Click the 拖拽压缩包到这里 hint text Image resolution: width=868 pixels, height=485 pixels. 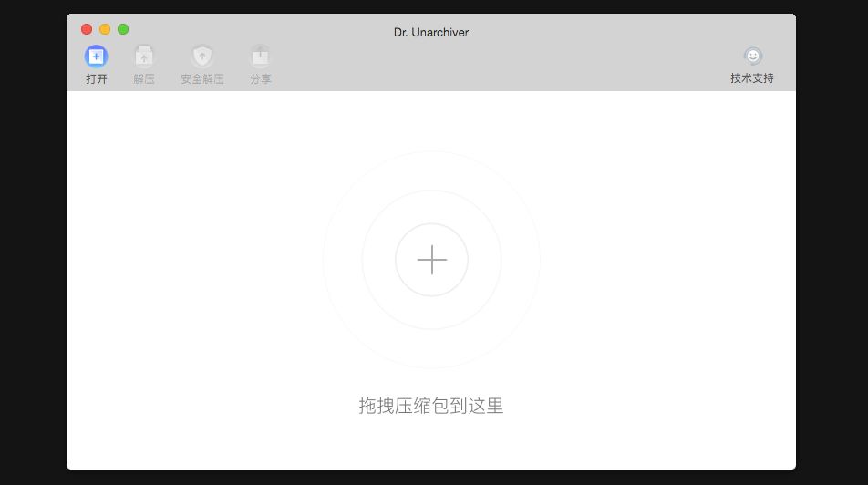coord(431,406)
